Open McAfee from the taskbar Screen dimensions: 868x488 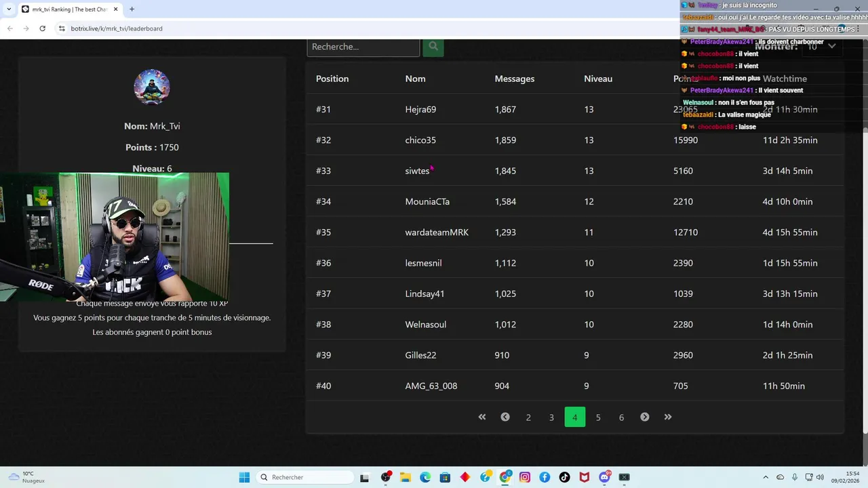point(585,477)
